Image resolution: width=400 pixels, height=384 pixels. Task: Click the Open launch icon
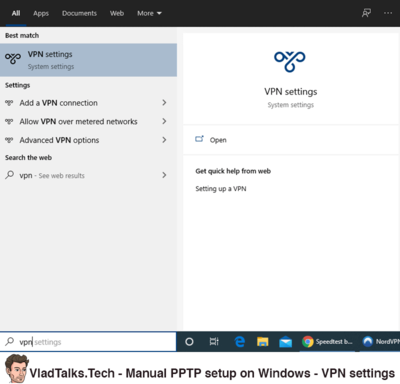(199, 139)
